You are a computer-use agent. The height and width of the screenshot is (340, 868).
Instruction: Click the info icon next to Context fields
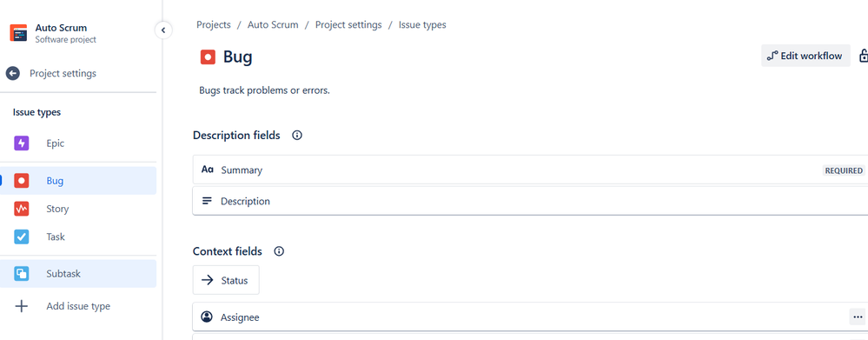(279, 251)
